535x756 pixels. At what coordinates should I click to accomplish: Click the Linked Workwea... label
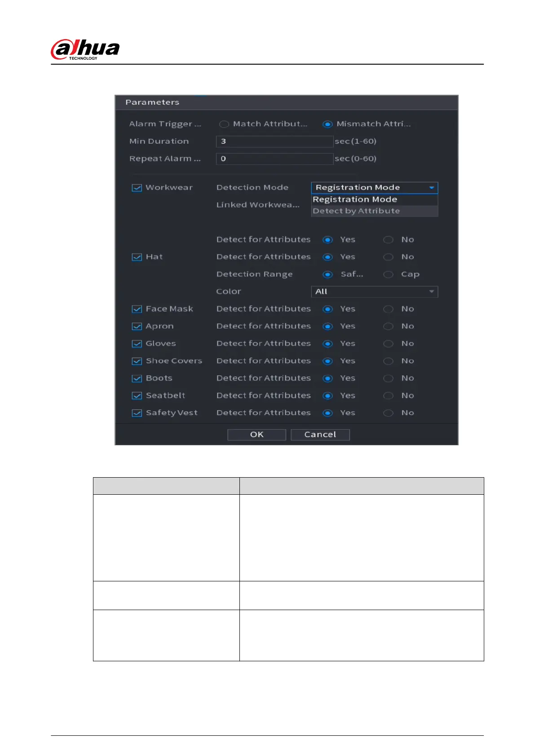tap(258, 205)
